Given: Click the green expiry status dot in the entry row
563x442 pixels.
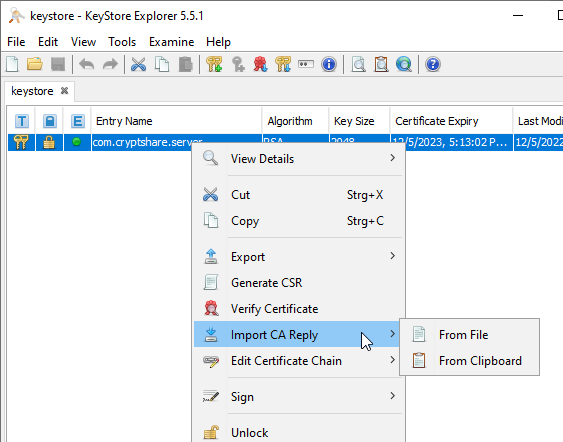Looking at the screenshot, I should pyautogui.click(x=76, y=142).
